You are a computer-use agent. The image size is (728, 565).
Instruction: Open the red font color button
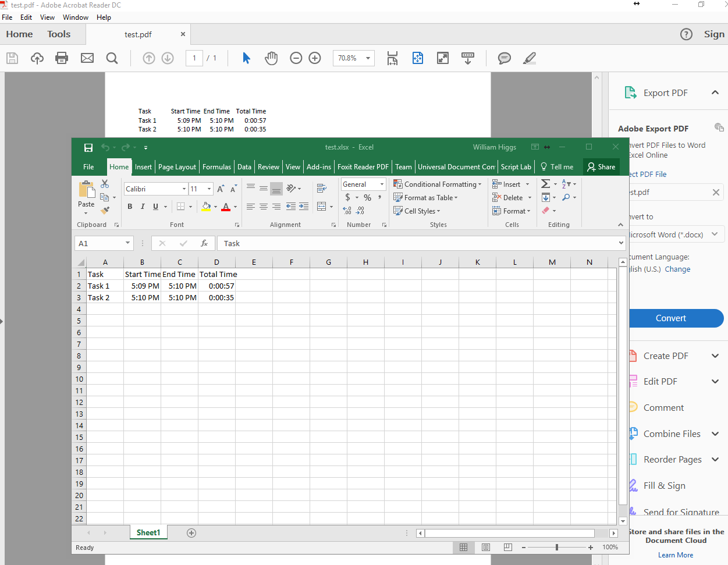coord(226,207)
